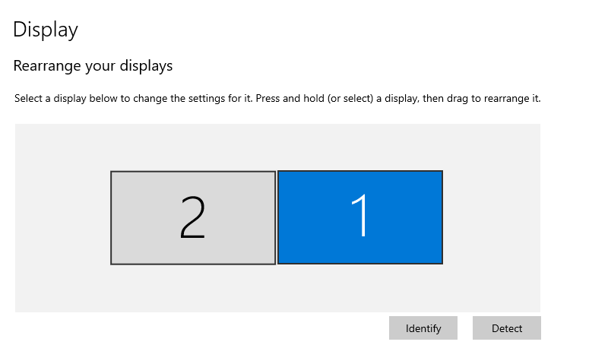Choose the secondary gray monitor to edit its settings
589x364 pixels.
[193, 218]
